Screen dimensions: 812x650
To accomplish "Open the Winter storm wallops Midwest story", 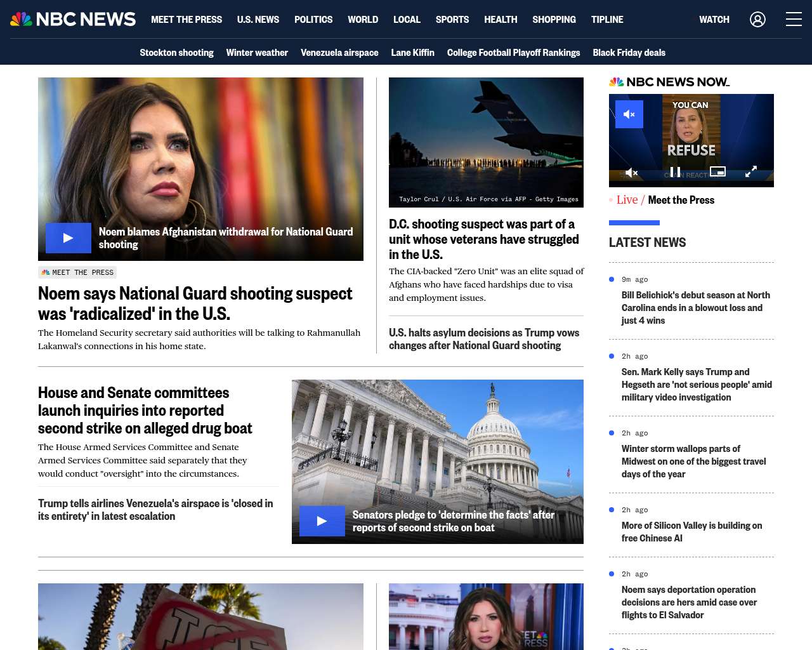I will point(694,461).
